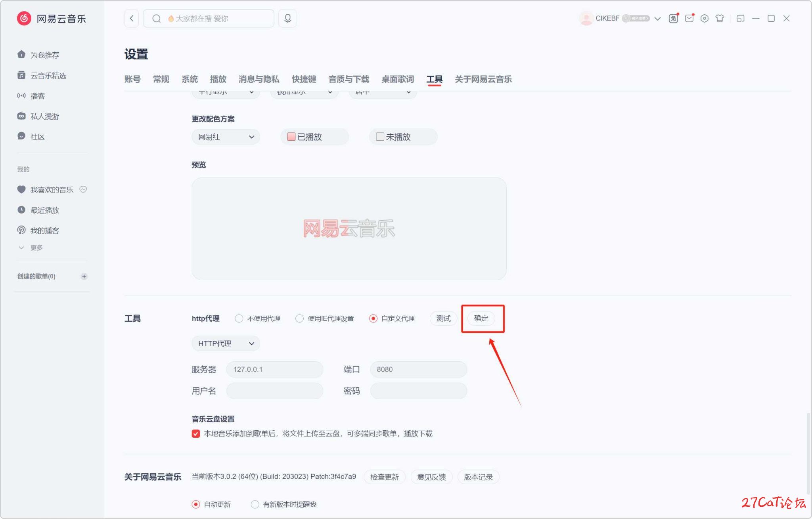Click the 测试 proxy test button

click(x=443, y=319)
